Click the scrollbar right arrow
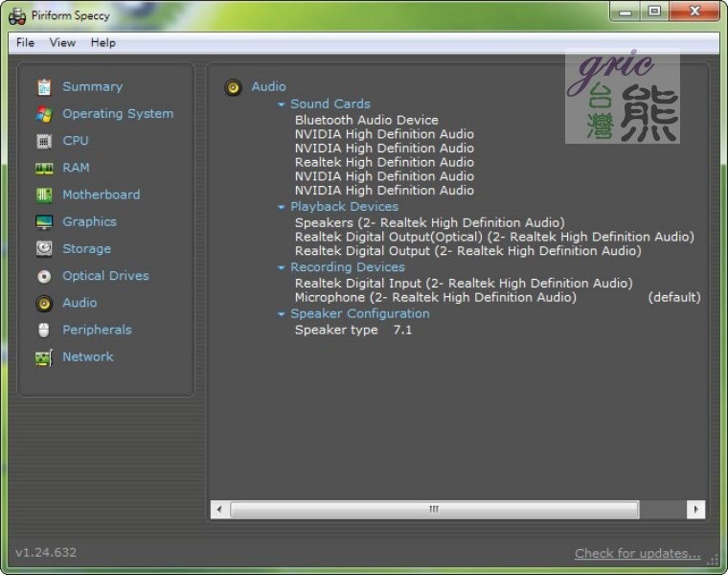Image resolution: width=728 pixels, height=575 pixels. tap(695, 510)
